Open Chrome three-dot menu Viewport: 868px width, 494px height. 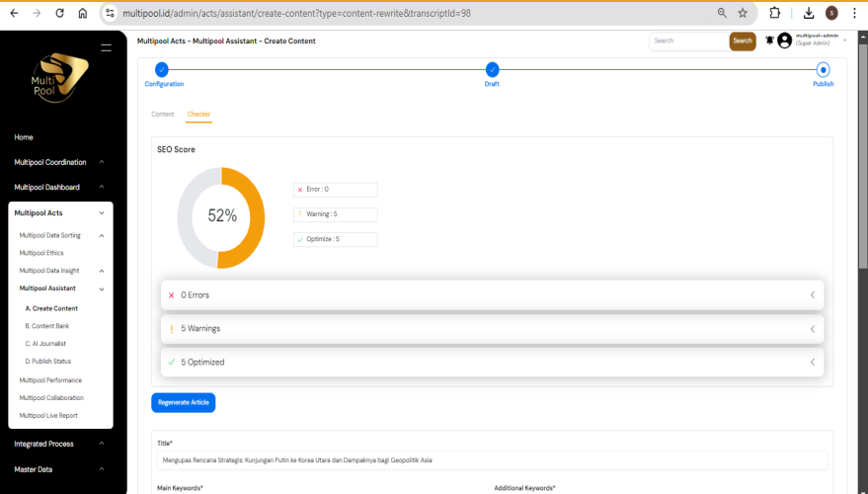pos(854,13)
